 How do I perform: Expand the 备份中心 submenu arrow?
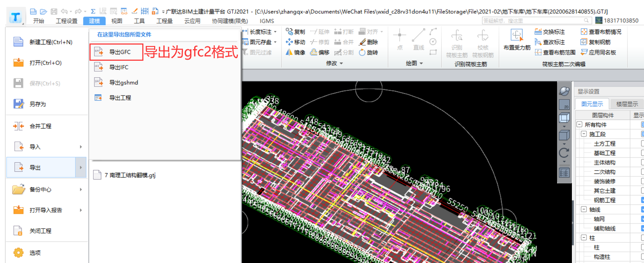tap(81, 189)
